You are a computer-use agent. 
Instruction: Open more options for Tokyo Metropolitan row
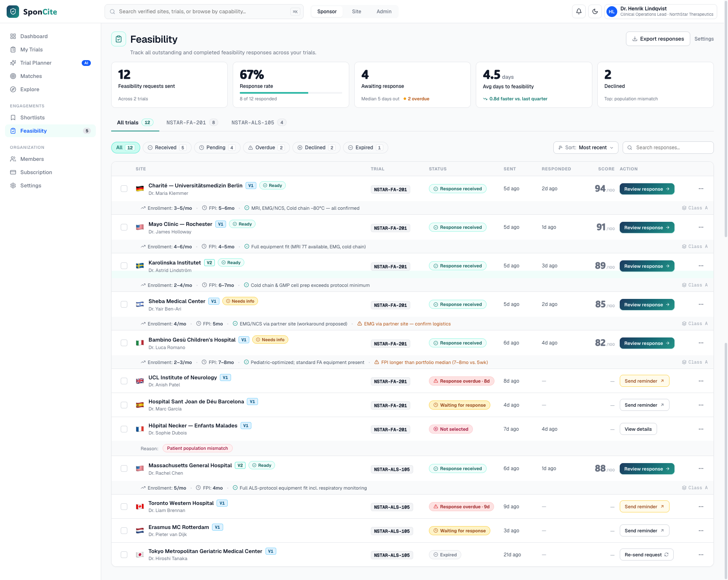pyautogui.click(x=701, y=555)
